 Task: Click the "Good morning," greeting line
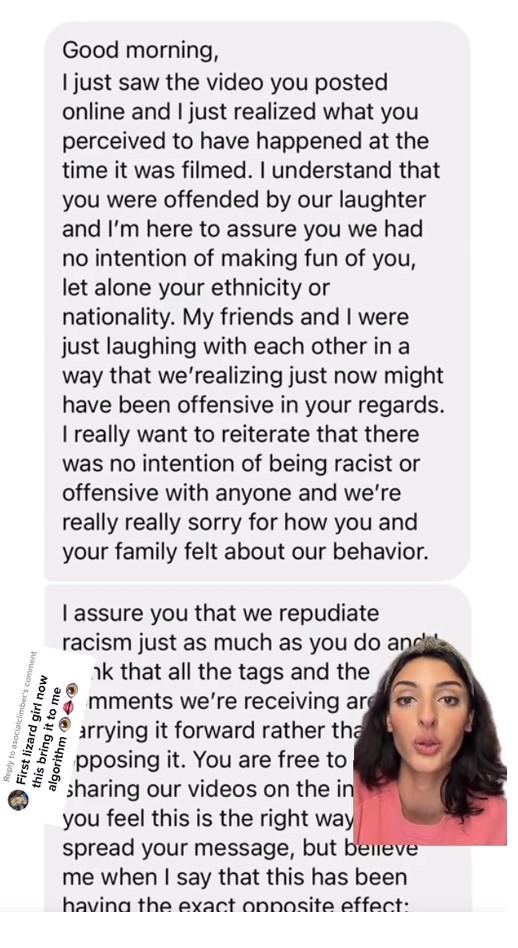(140, 52)
